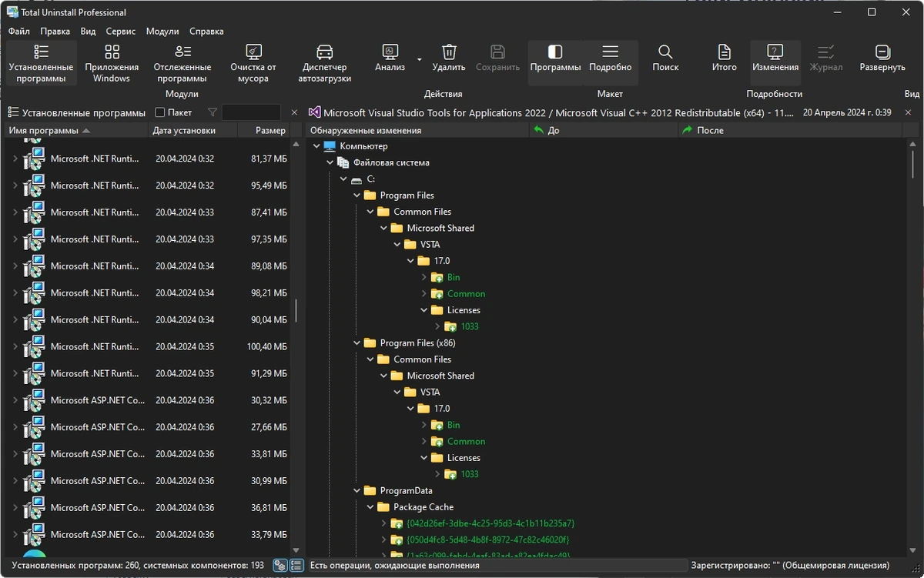Viewport: 924px width, 578px height.
Task: Click the Обнаруженные изменения column header
Action: tap(417, 130)
